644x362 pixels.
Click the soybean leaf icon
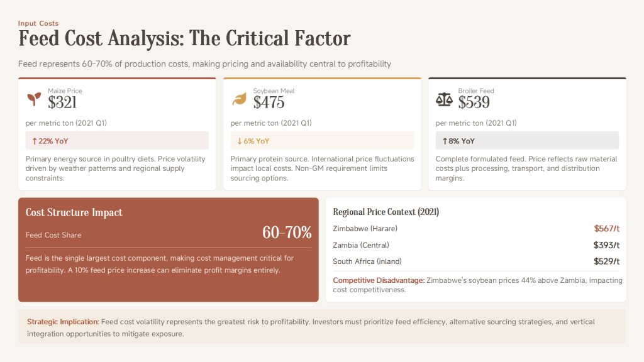[239, 99]
